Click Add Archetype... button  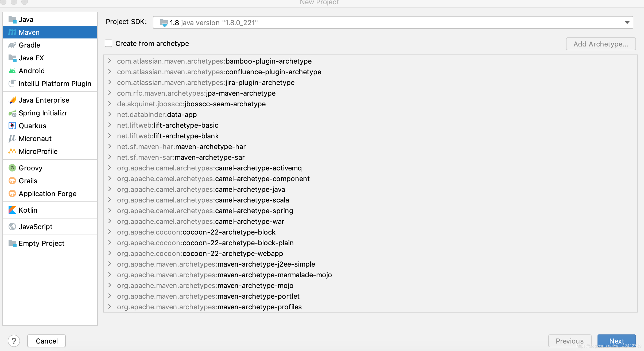(601, 44)
